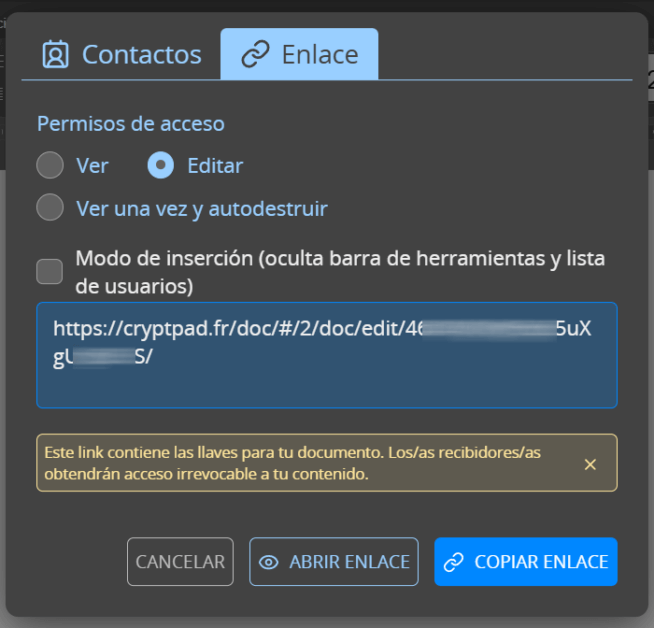This screenshot has width=654, height=628.
Task: Switch to the Contactos tab
Action: click(122, 55)
